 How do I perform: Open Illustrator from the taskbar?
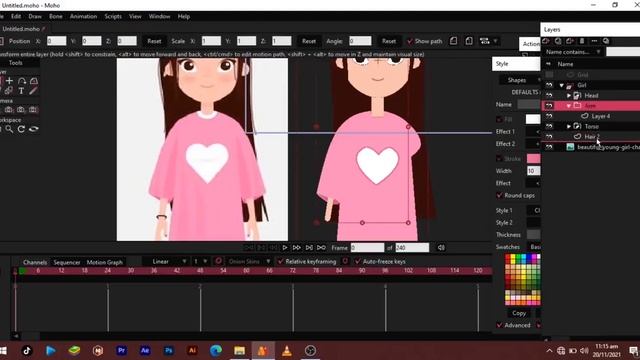click(192, 350)
